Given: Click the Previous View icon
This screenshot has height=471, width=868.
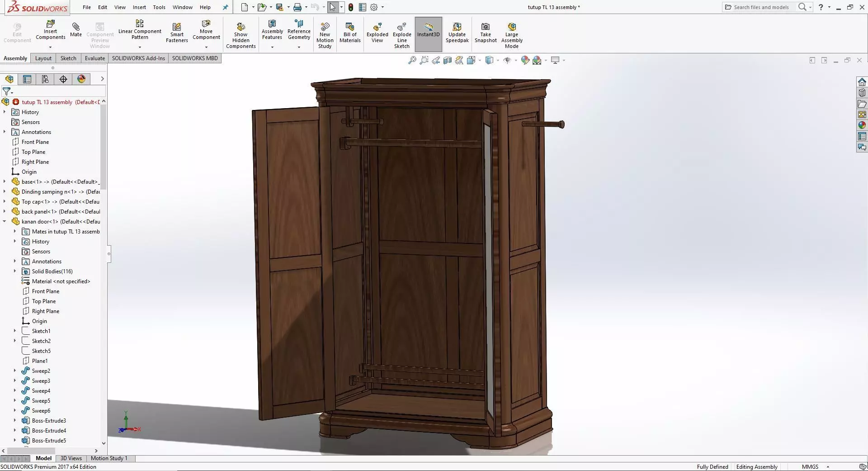Looking at the screenshot, I should point(436,60).
